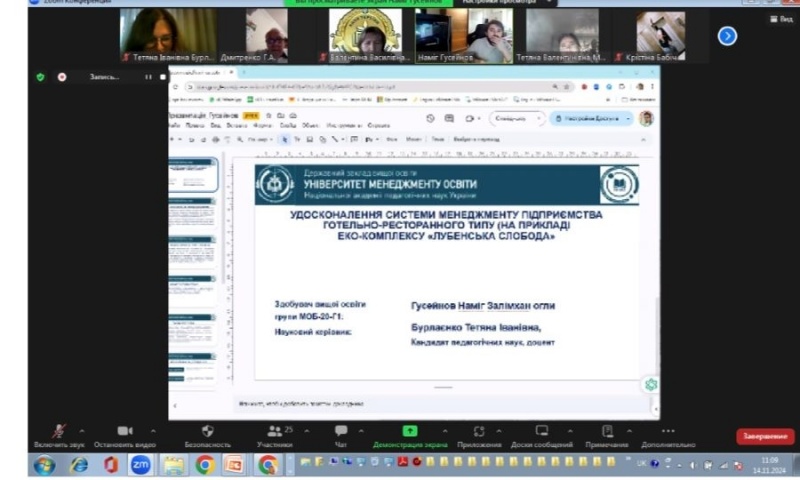
Task: Open the Zoom Чат panel
Action: tap(341, 436)
